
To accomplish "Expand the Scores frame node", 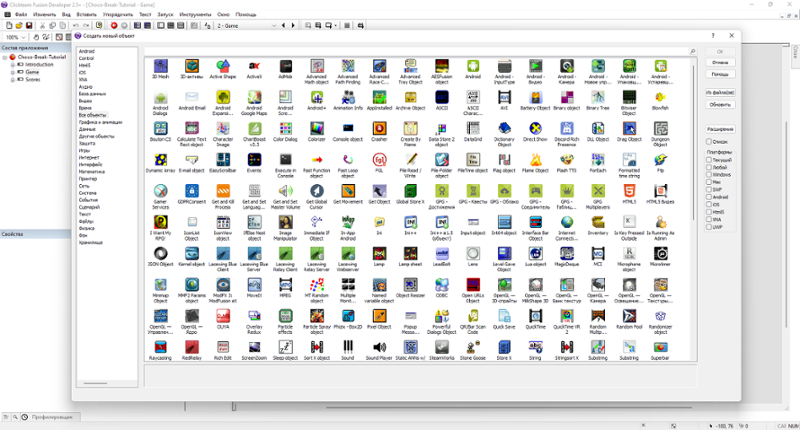I will [x=12, y=80].
